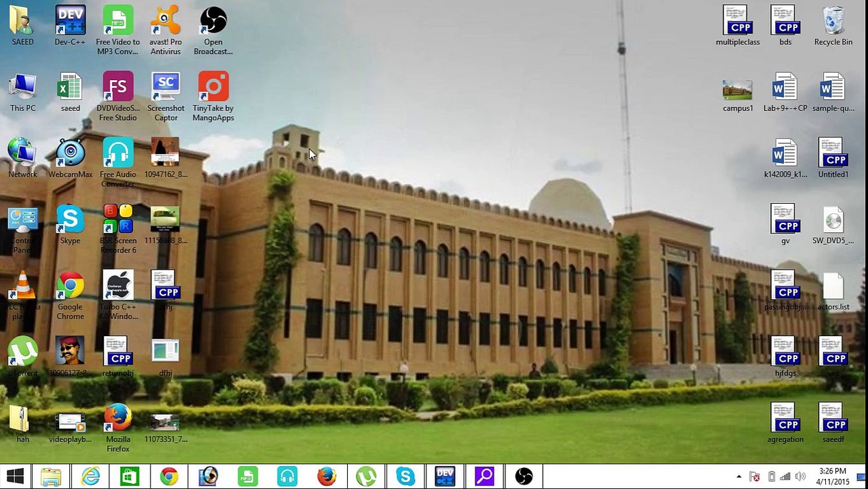Open the multipleclass CPP file

[738, 26]
